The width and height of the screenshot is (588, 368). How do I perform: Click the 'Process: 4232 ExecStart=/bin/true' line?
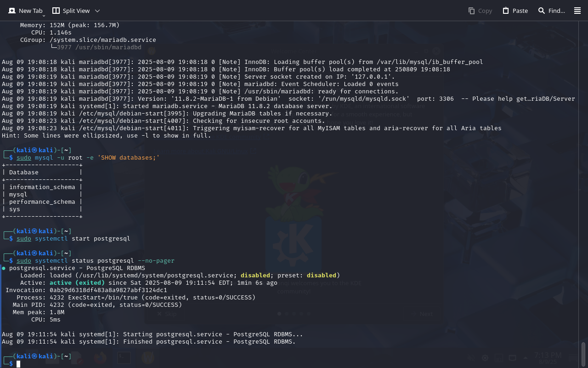click(x=136, y=298)
